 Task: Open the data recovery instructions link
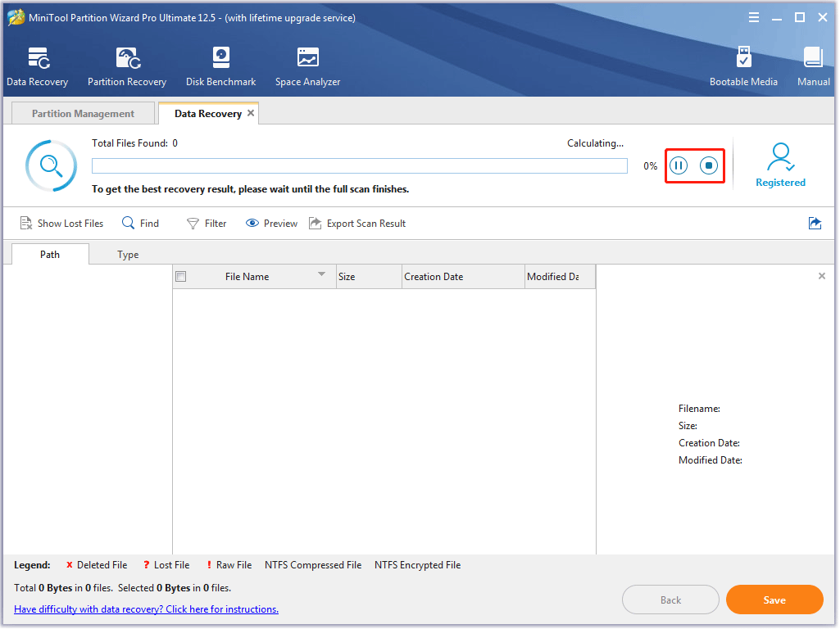pos(146,609)
